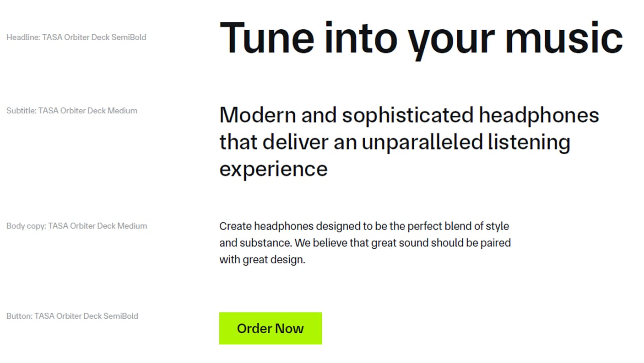The width and height of the screenshot is (644, 363).
Task: Select the 'Tune into your music' headline
Action: click(x=421, y=38)
